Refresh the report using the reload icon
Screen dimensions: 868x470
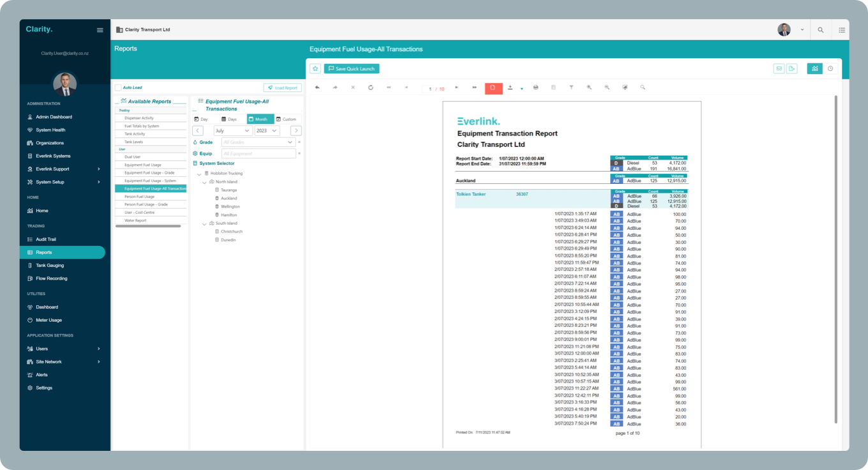coord(371,87)
